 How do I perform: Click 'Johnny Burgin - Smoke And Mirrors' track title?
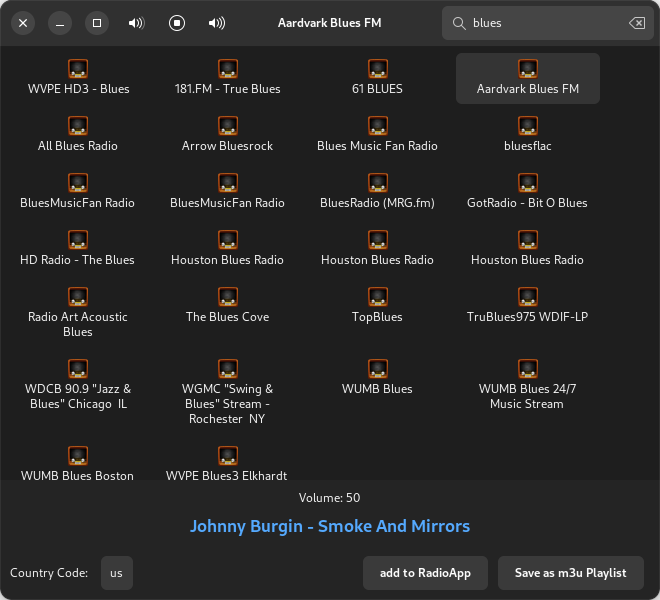[x=330, y=526]
